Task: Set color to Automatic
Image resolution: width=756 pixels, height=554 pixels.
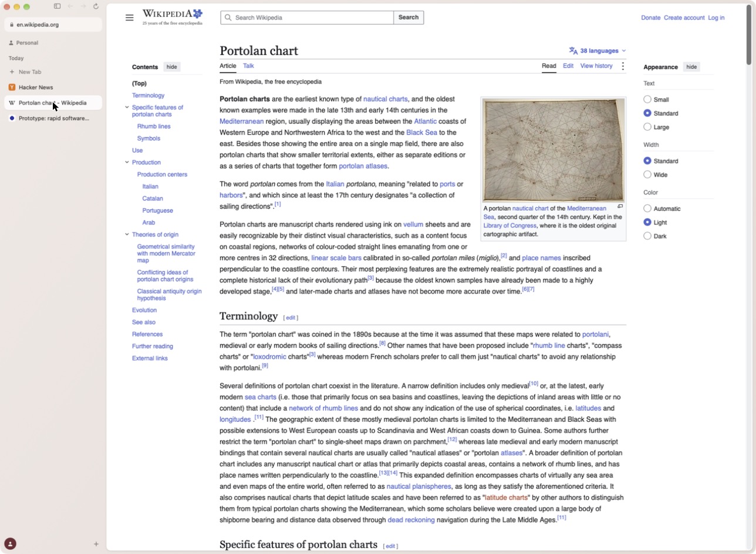Action: (x=647, y=209)
